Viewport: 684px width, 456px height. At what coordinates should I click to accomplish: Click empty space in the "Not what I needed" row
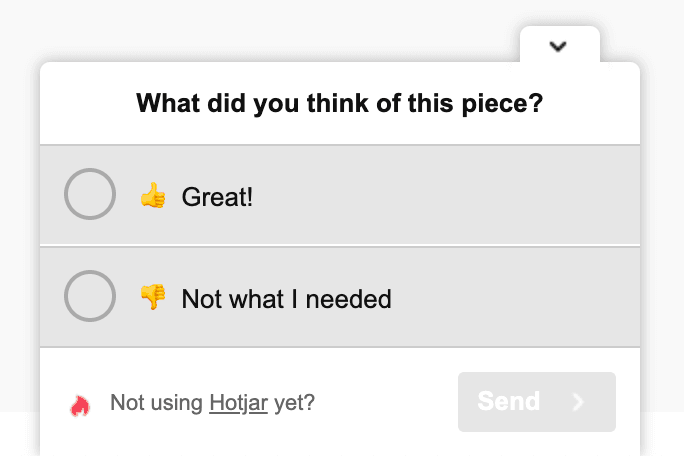(520, 297)
